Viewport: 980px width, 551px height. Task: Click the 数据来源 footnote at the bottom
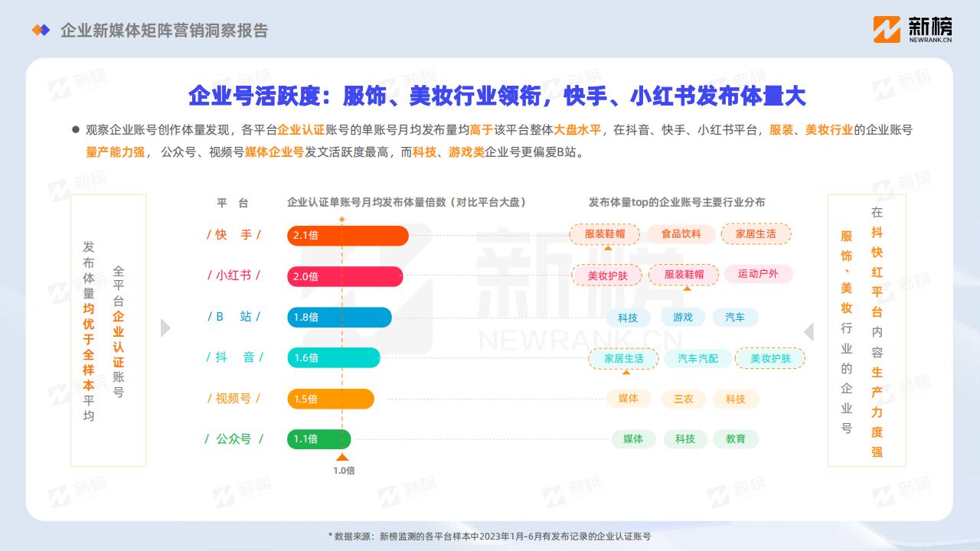(x=490, y=536)
